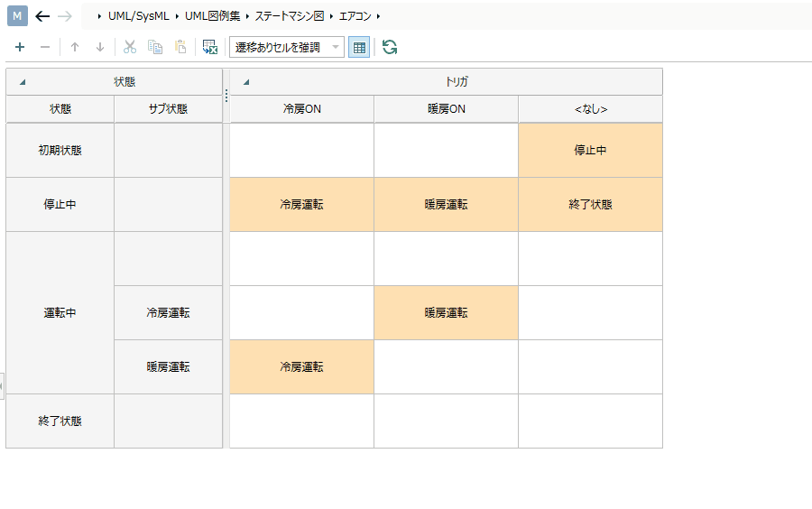This screenshot has height=509, width=812.
Task: Paste with the clipboard icon
Action: (180, 47)
